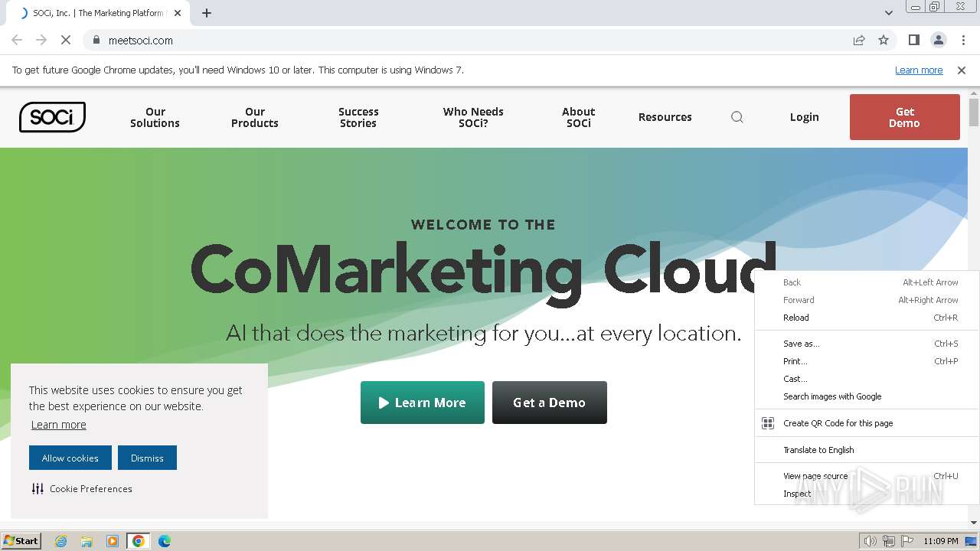Open Internet Explorer from the taskbar
The height and width of the screenshot is (551, 980).
click(x=60, y=541)
